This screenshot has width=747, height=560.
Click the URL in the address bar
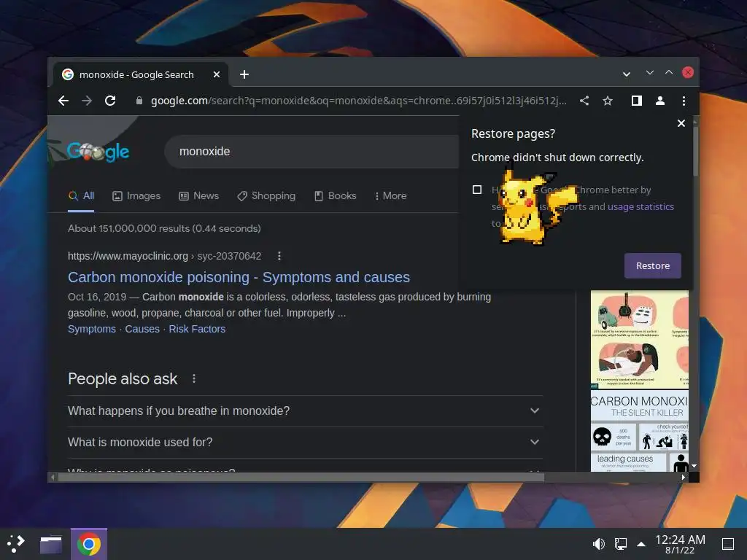click(x=359, y=101)
